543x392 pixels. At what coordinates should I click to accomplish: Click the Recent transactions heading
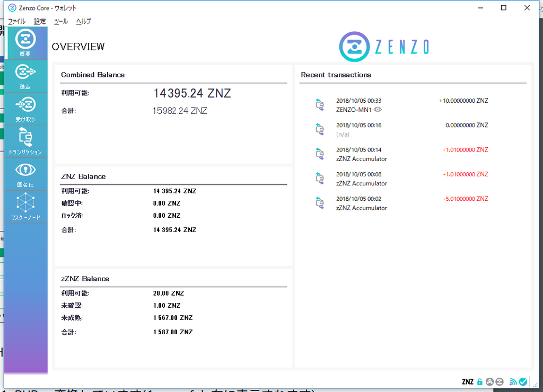[x=336, y=75]
